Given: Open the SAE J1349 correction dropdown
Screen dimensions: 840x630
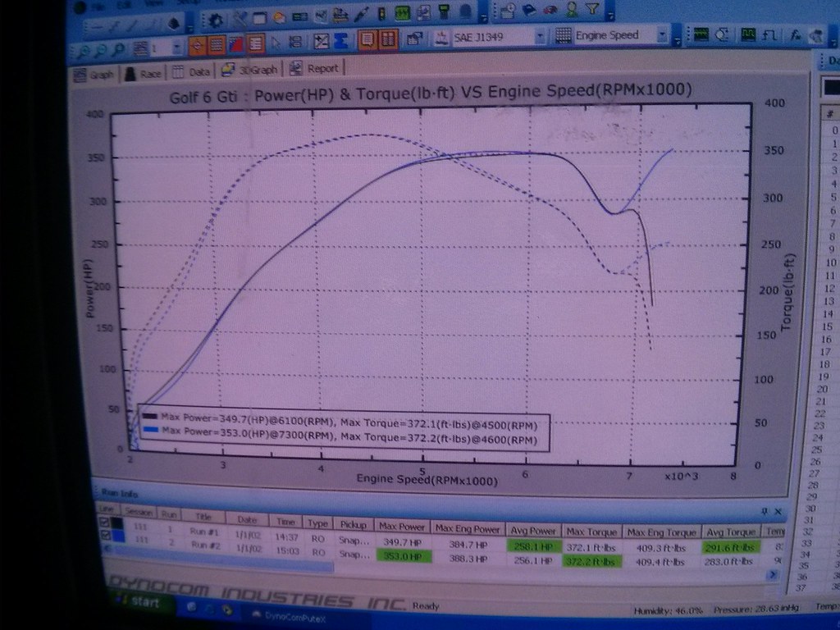Looking at the screenshot, I should [x=540, y=37].
